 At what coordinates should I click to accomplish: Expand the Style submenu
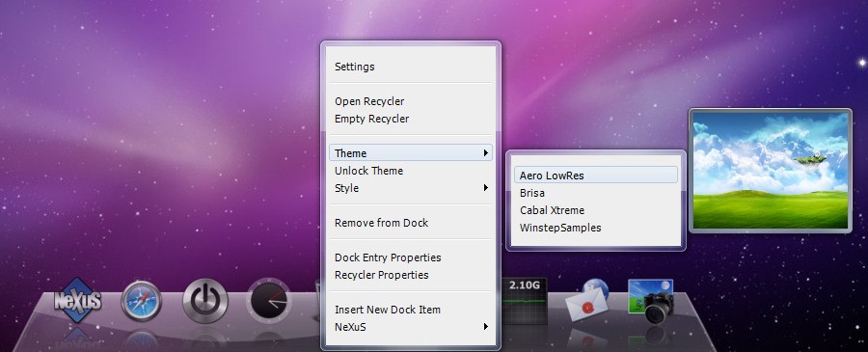(x=410, y=188)
